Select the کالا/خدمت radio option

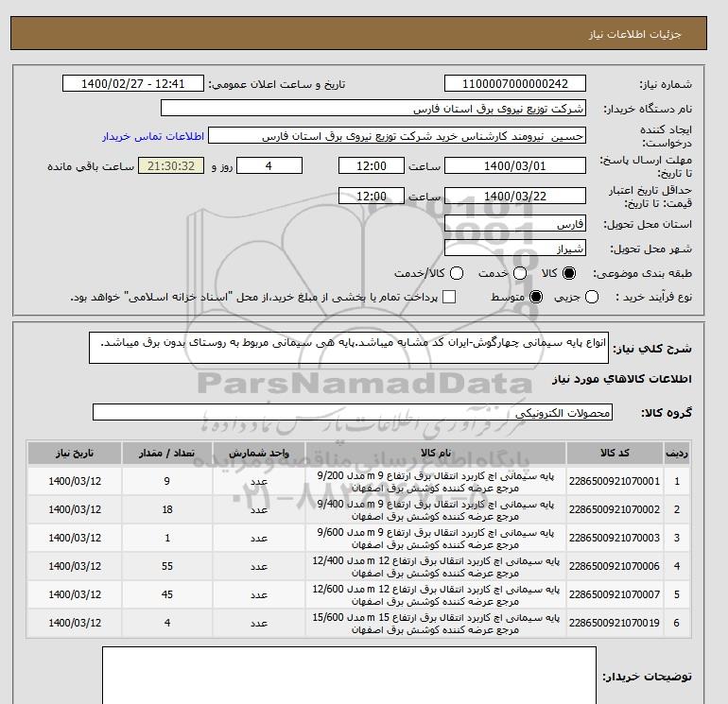457,273
